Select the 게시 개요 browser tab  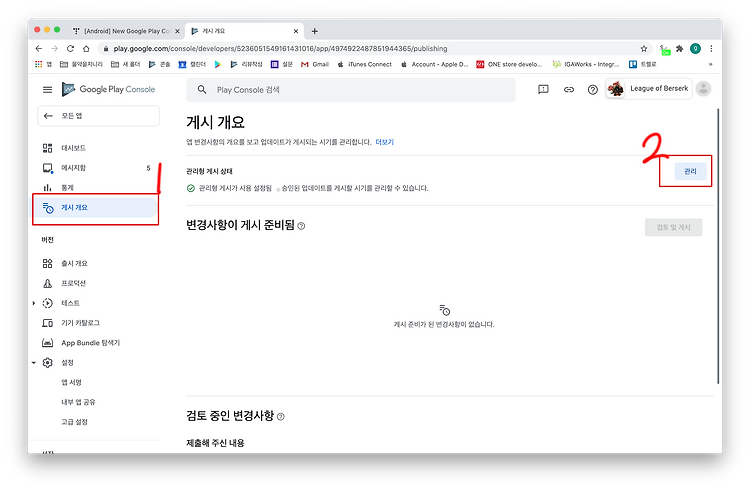pos(244,31)
